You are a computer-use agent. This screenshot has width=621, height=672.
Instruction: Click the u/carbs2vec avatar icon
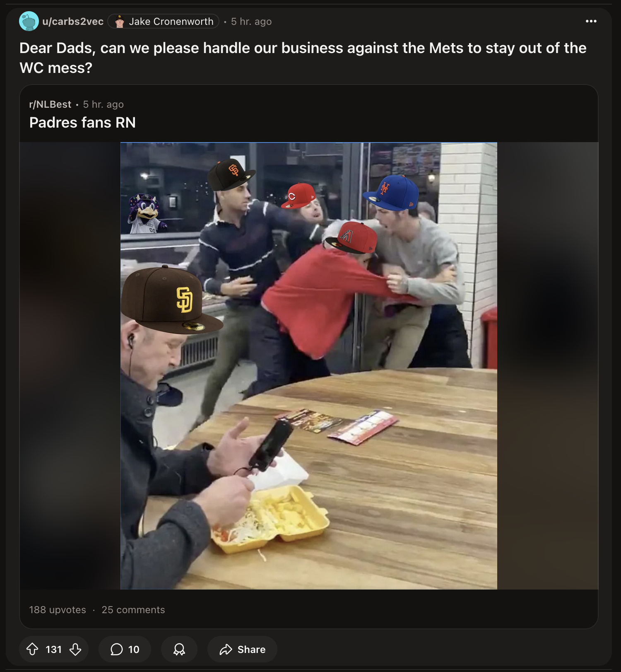pyautogui.click(x=29, y=21)
